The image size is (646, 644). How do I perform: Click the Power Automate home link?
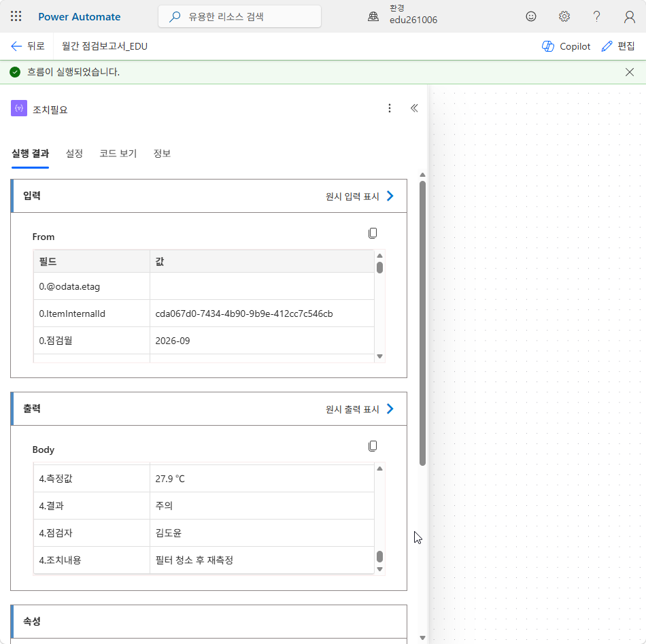coord(80,16)
